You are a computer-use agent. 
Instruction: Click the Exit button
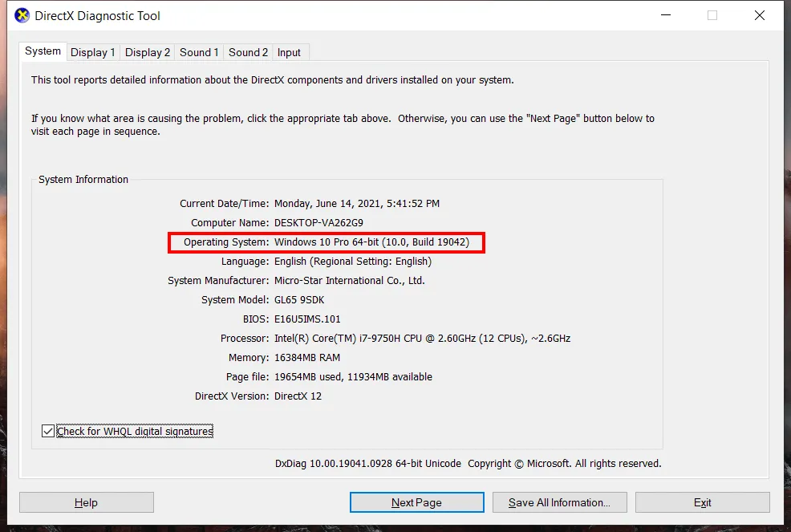point(703,502)
